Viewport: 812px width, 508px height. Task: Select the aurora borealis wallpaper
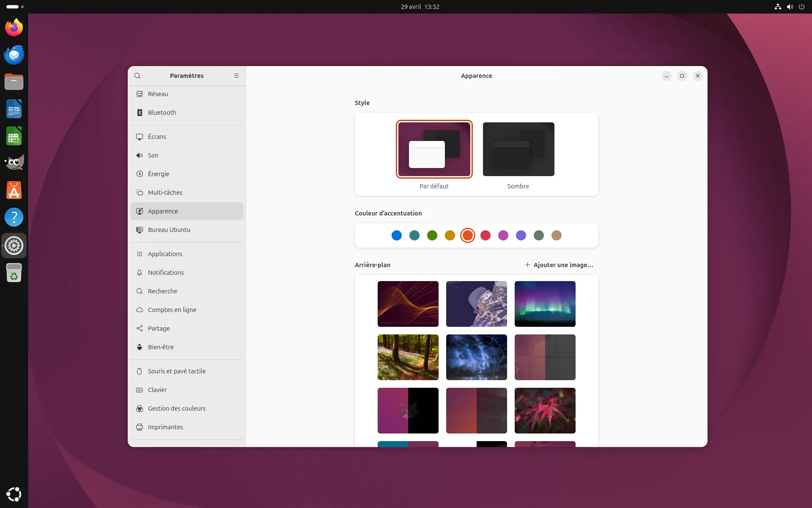point(545,304)
